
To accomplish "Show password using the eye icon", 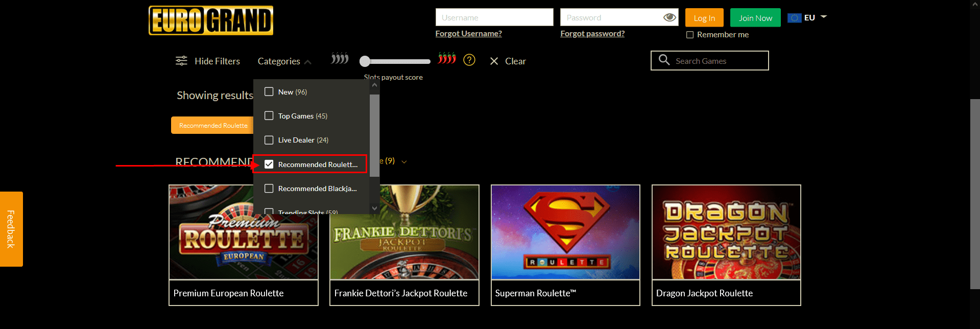I will click(670, 17).
